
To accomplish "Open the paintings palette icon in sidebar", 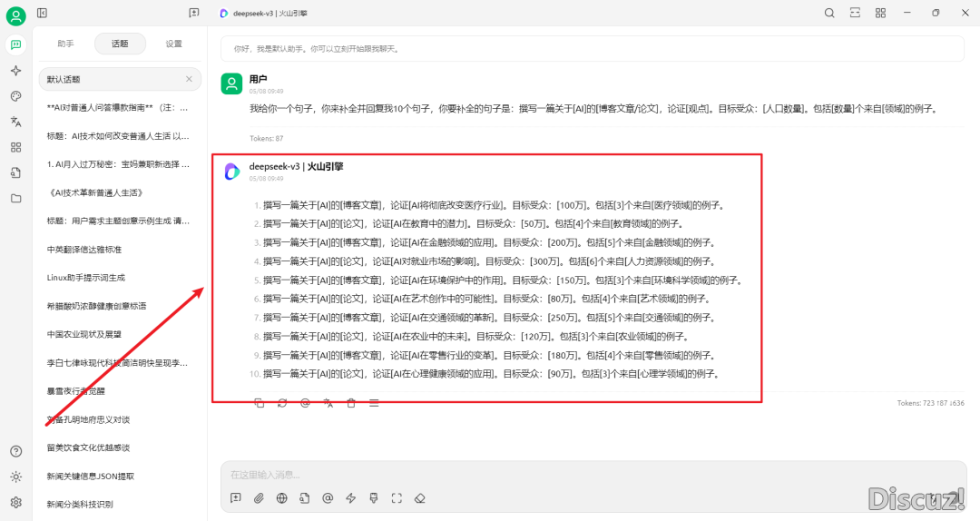I will (x=15, y=95).
